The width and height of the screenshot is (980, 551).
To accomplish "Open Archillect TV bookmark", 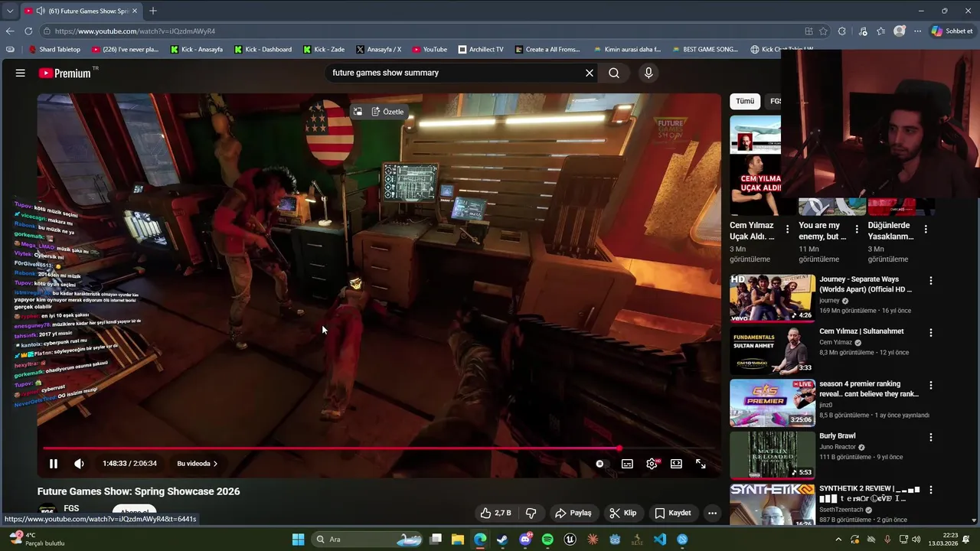I will point(481,49).
